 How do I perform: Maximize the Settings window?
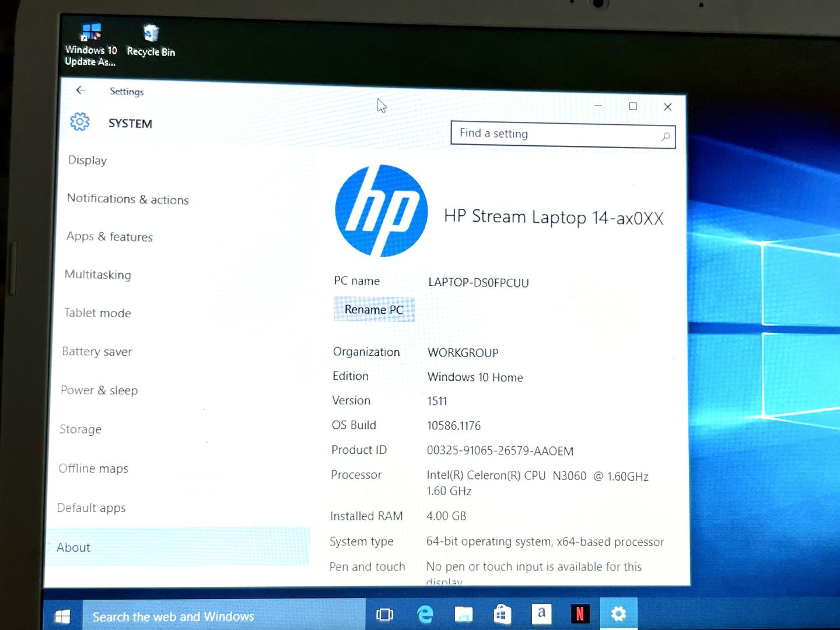tap(633, 106)
